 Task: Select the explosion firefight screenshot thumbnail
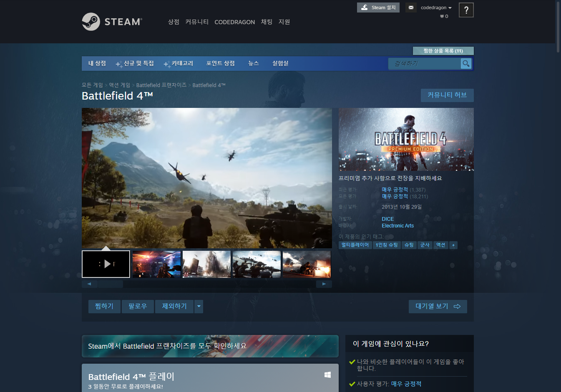tap(307, 264)
